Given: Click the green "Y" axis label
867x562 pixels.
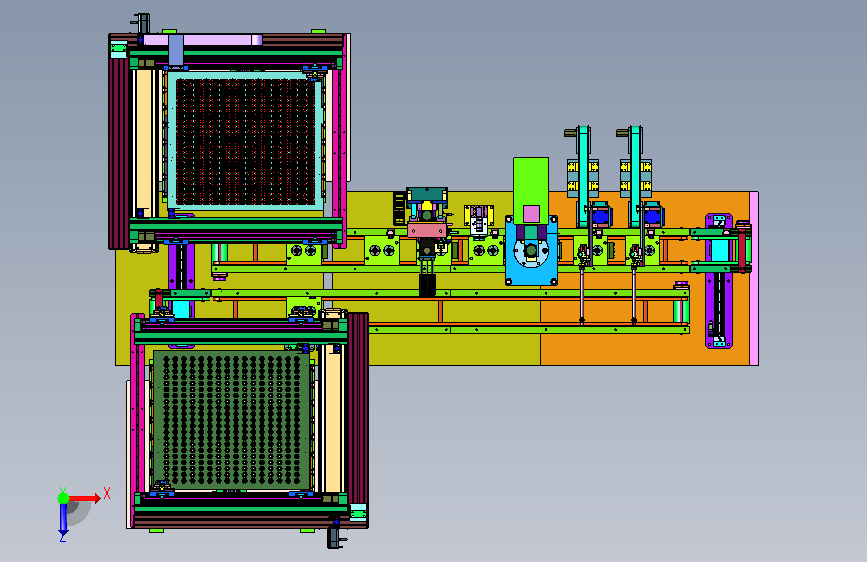Looking at the screenshot, I should [x=62, y=490].
